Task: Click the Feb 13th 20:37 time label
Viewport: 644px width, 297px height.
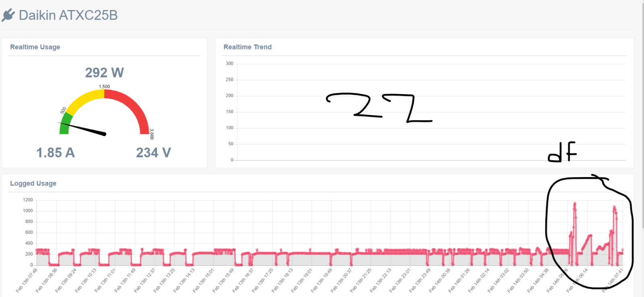Action: point(341,280)
